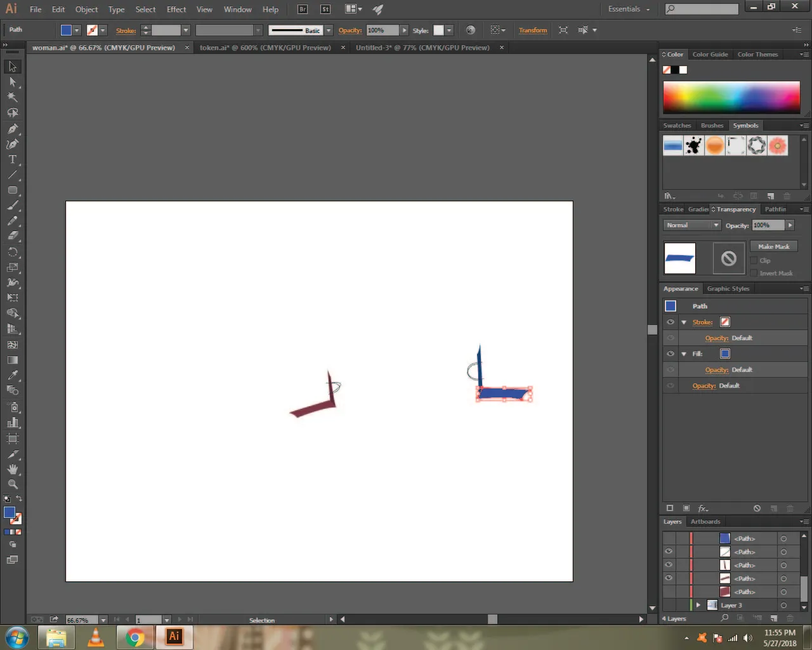Open the Arrange Documents dropdown
This screenshot has height=650, width=812.
tap(353, 9)
